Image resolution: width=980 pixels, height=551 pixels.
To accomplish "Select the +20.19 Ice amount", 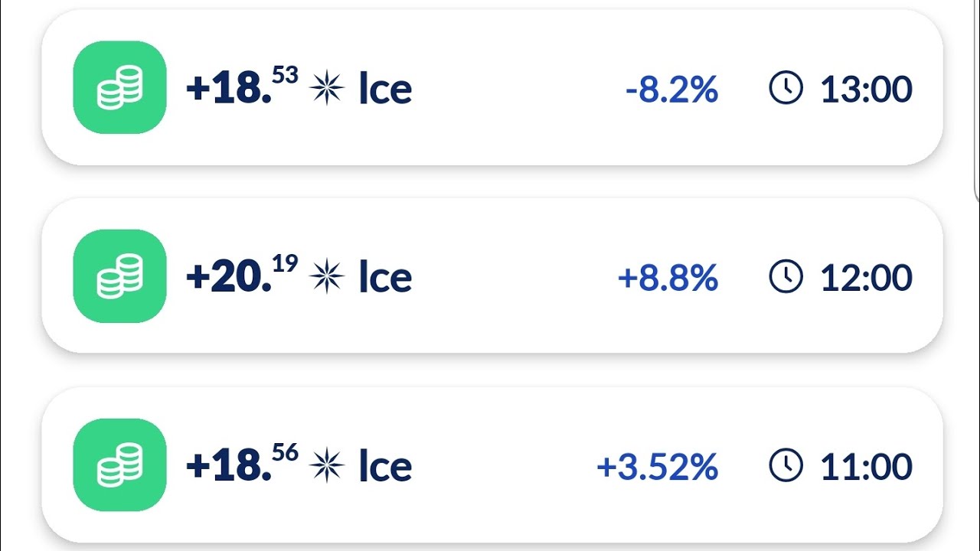I will pyautogui.click(x=241, y=276).
